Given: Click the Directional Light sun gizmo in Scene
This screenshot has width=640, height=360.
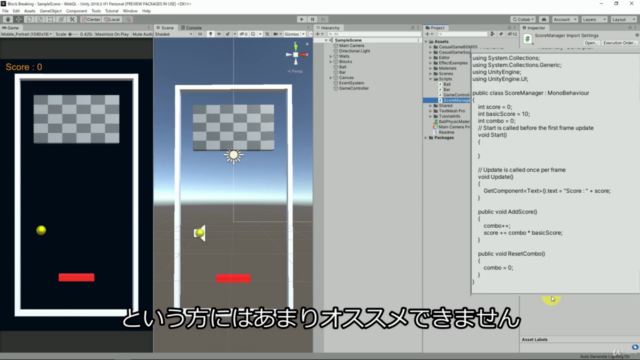Looking at the screenshot, I should point(233,155).
